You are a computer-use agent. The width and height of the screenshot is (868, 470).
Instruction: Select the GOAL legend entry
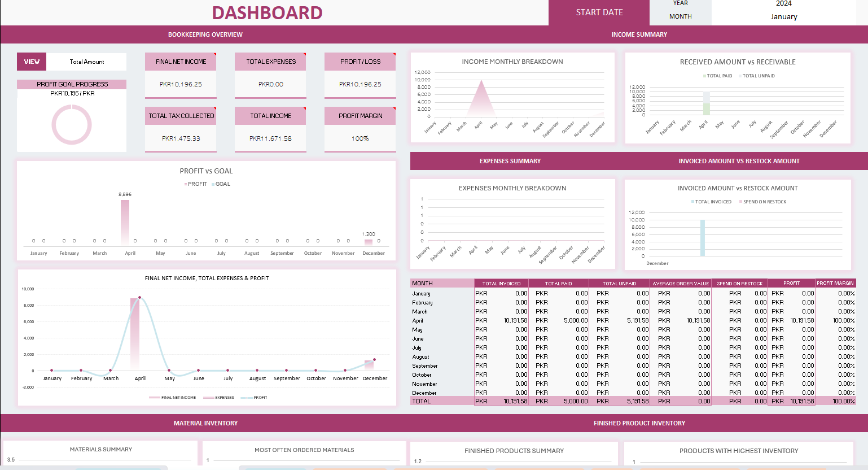coord(221,184)
